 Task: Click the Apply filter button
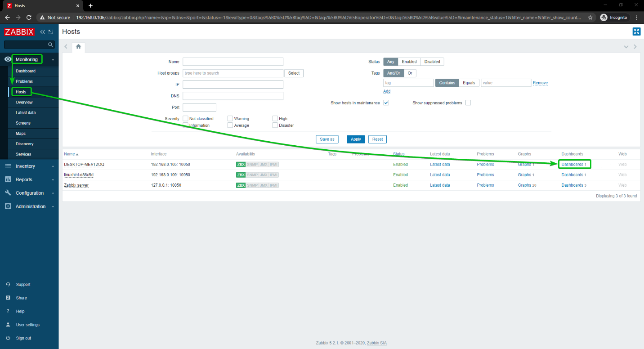tap(356, 139)
